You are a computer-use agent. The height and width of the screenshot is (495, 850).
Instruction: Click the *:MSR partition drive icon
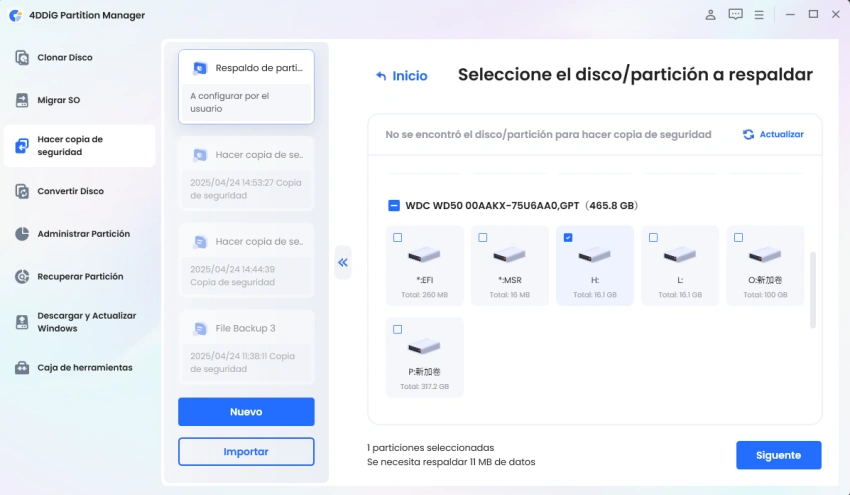tap(510, 254)
